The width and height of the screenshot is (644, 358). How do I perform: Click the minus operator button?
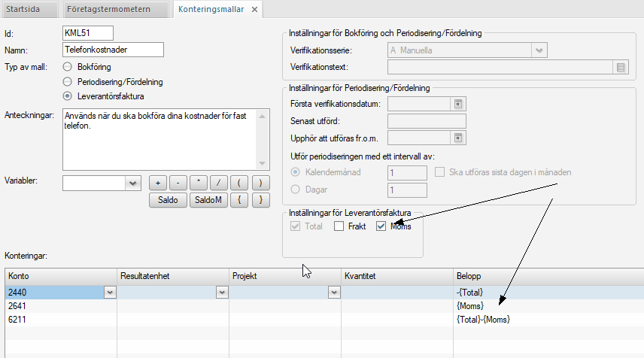click(178, 183)
